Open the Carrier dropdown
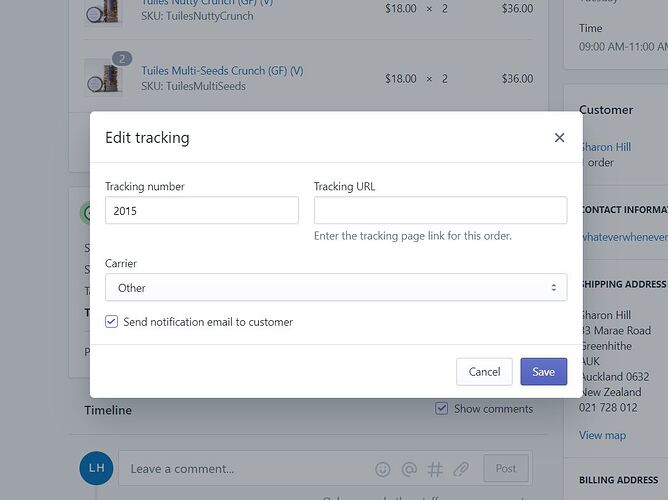Image resolution: width=668 pixels, height=500 pixels. [x=335, y=288]
